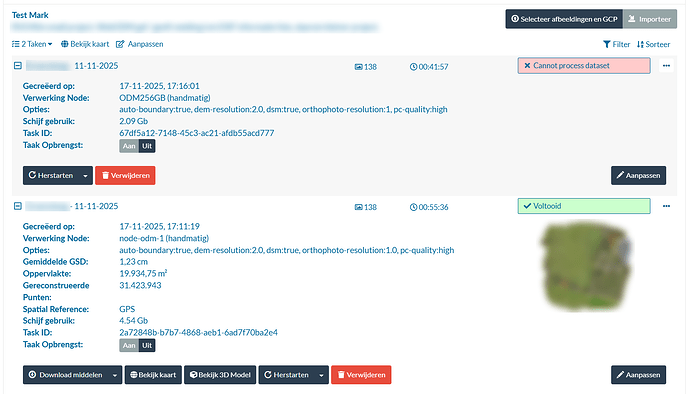Click options text with orthophoto-resolution:1.0
The width and height of the screenshot is (690, 394).
tap(286, 250)
